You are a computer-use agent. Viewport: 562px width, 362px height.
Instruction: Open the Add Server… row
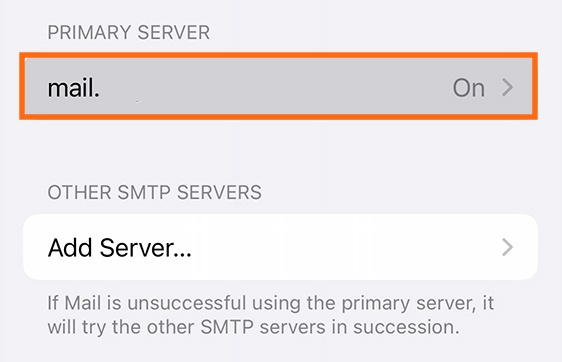point(280,247)
